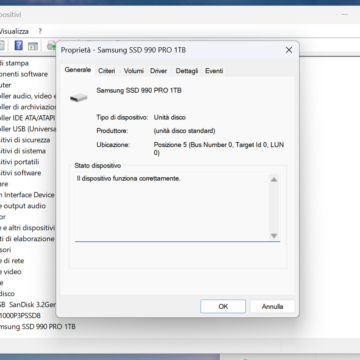
Task: Select the 'e video' tree row
Action: (11, 272)
